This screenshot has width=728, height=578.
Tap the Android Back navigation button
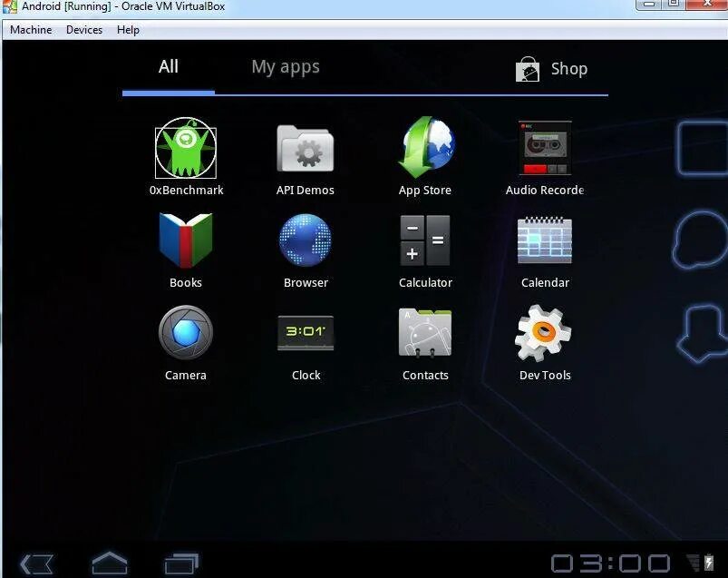[x=36, y=564]
